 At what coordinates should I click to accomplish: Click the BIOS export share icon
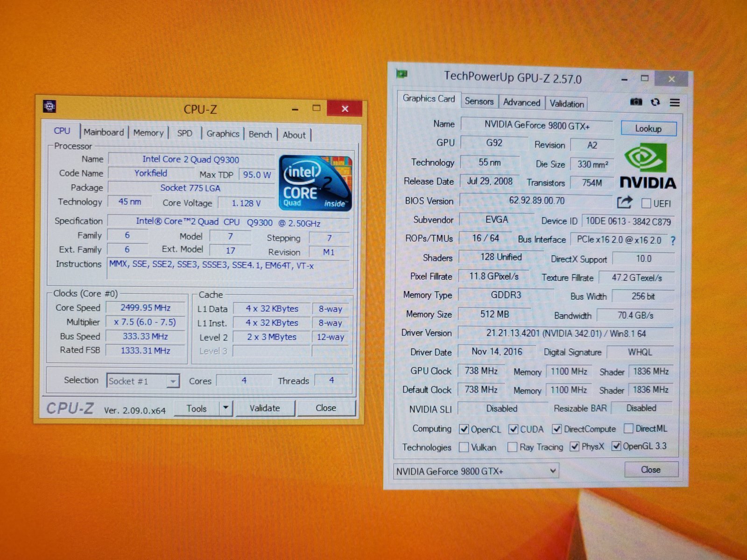tap(625, 202)
